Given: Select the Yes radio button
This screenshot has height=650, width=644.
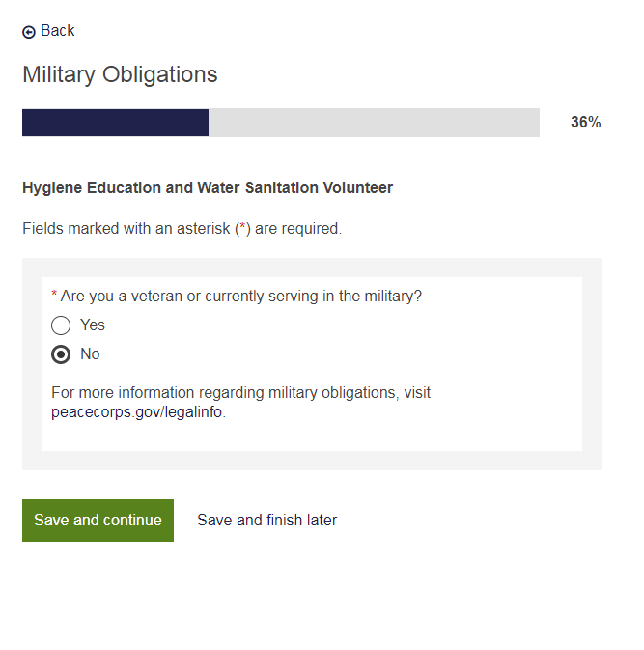Looking at the screenshot, I should coord(61,325).
